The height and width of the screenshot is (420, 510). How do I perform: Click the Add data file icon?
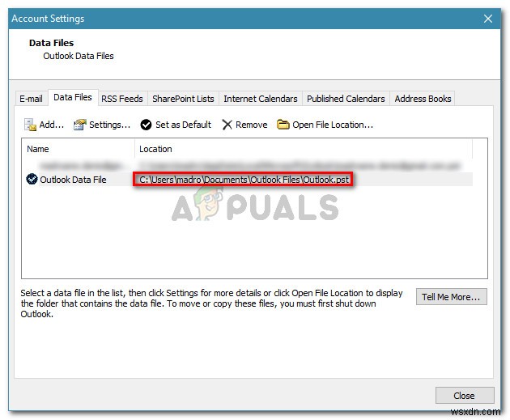(x=31, y=125)
